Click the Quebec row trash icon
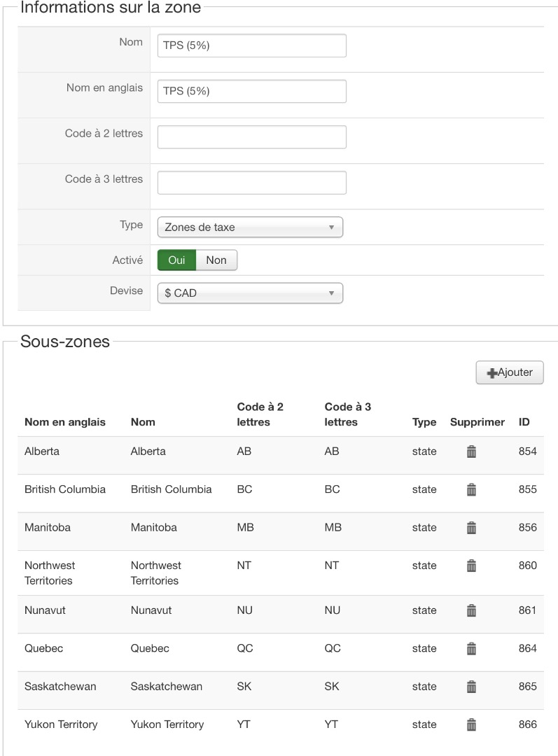Screen dimensions: 558x756 [x=471, y=648]
